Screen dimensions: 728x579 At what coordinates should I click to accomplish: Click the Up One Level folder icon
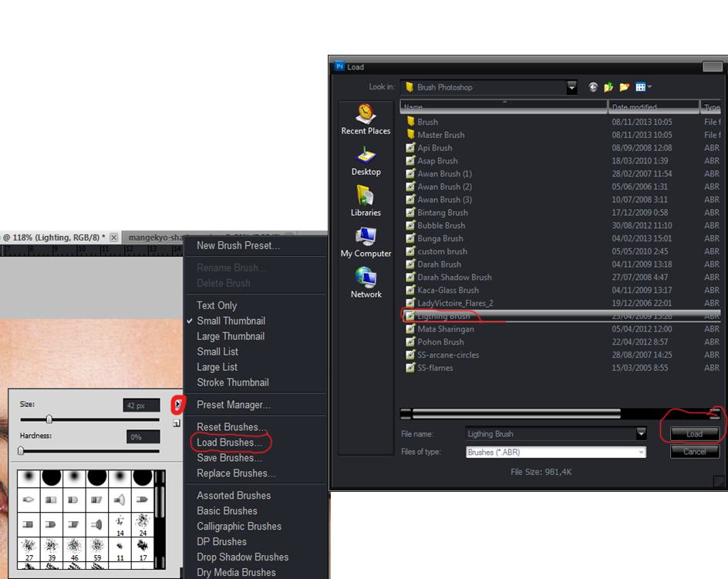point(608,87)
